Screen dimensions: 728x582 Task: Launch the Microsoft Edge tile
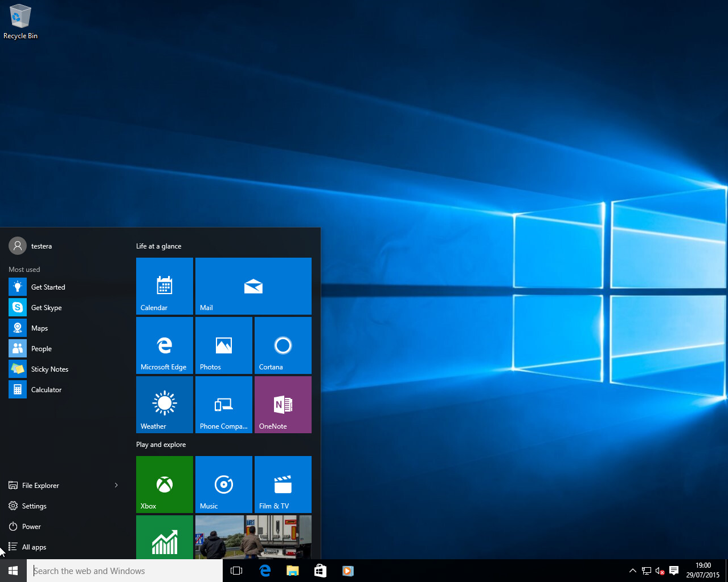165,345
